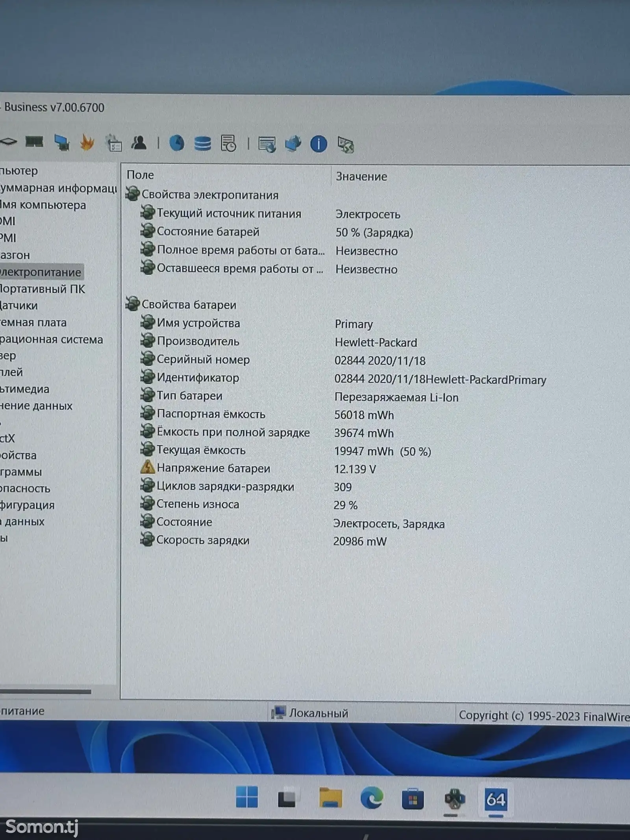This screenshot has width=630, height=840.
Task: Click the window with globe icon
Action: pyautogui.click(x=267, y=145)
